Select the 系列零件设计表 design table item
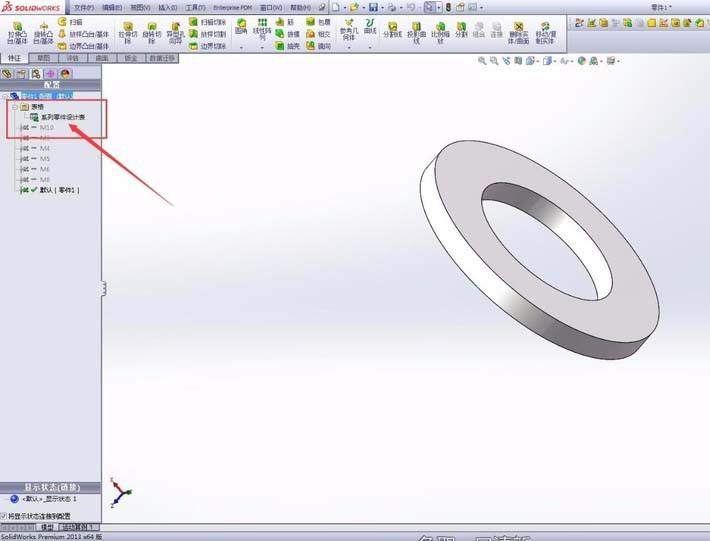Viewport: 710px width, 541px height. 58,117
